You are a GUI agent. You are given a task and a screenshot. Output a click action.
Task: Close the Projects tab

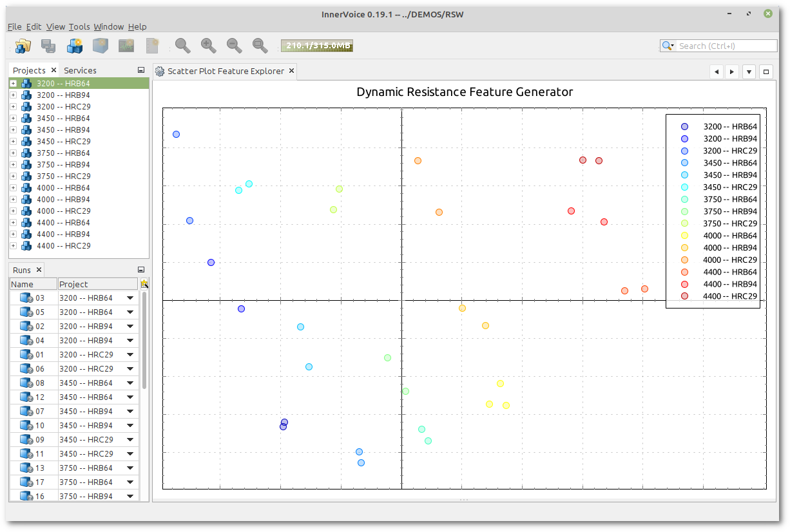[53, 70]
